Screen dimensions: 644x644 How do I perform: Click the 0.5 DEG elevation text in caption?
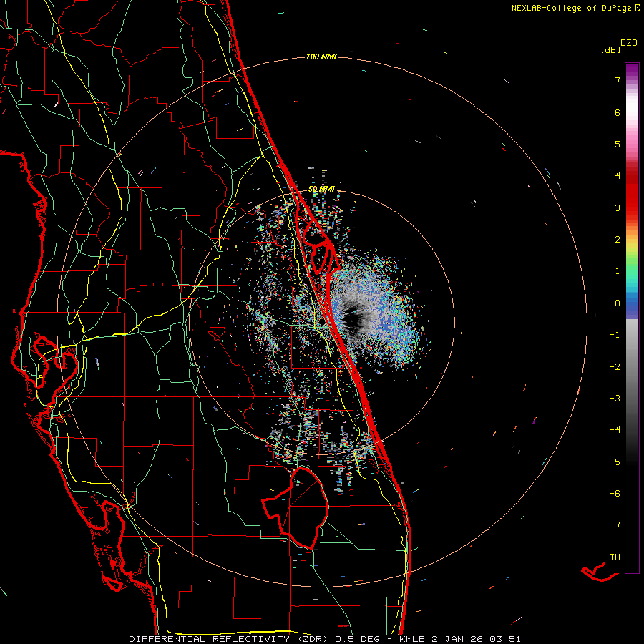click(x=357, y=639)
